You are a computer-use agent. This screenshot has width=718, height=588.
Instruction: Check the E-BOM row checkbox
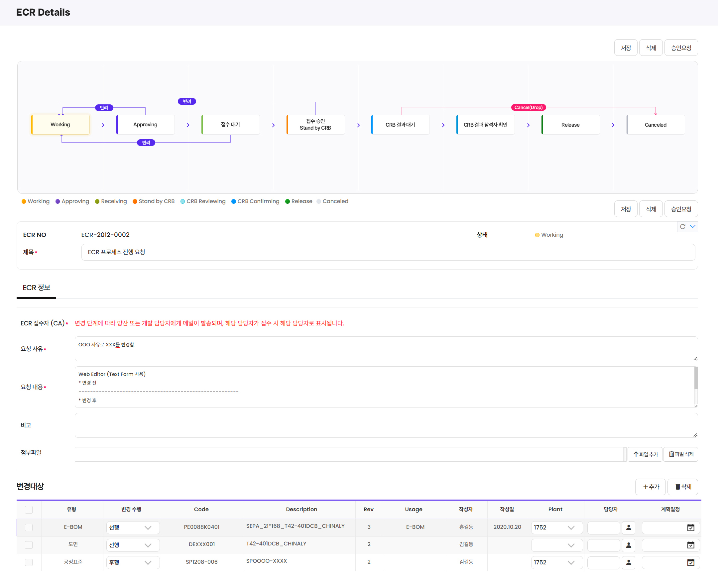(29, 528)
